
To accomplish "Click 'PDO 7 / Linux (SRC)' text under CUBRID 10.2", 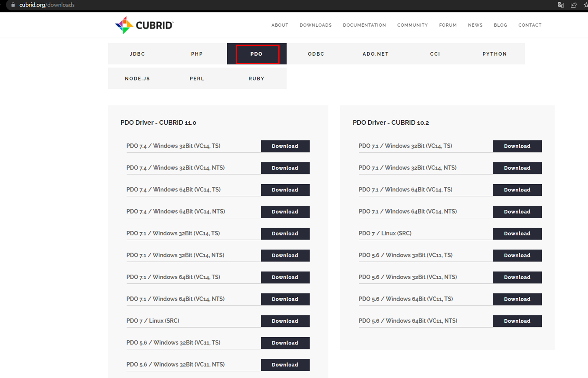I will point(385,233).
